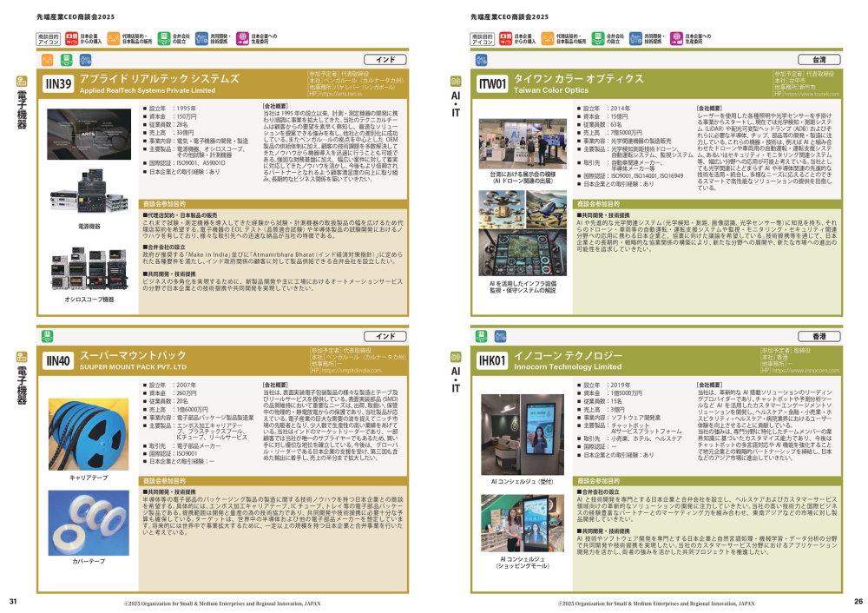Click the AI・IT category icon beside ITW01
The width and height of the screenshot is (868, 613).
coord(456,82)
